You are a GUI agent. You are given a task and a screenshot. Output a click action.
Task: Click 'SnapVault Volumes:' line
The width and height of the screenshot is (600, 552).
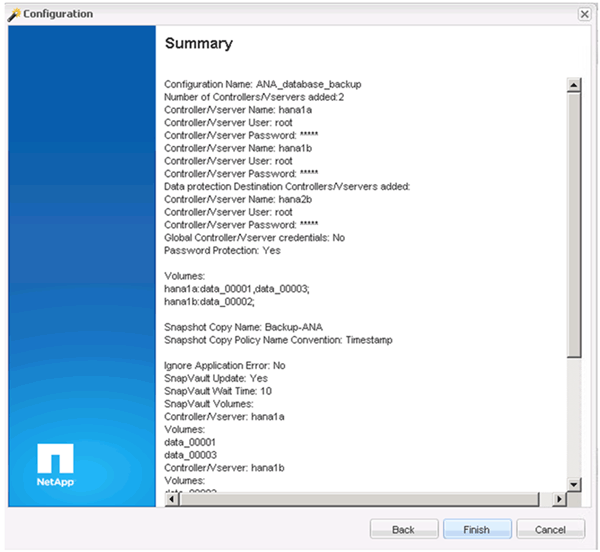pos(209,404)
